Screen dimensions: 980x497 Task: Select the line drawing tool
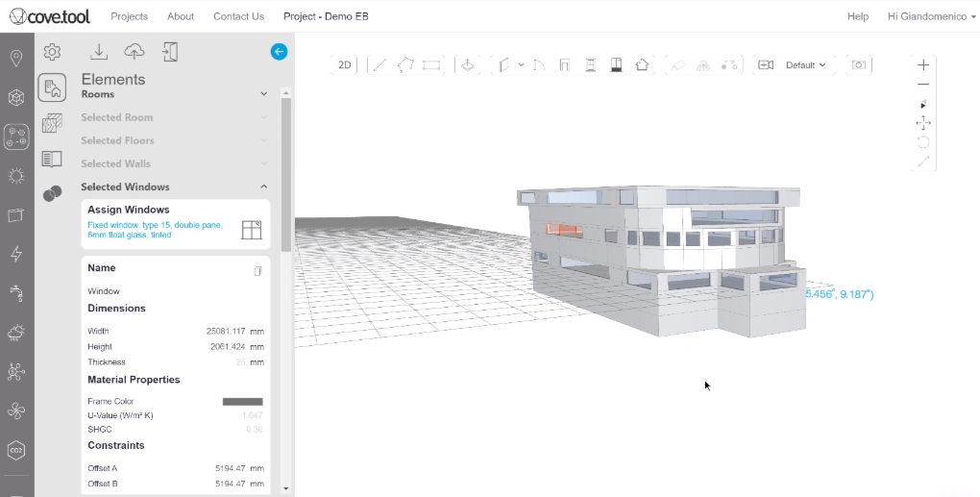coord(380,65)
